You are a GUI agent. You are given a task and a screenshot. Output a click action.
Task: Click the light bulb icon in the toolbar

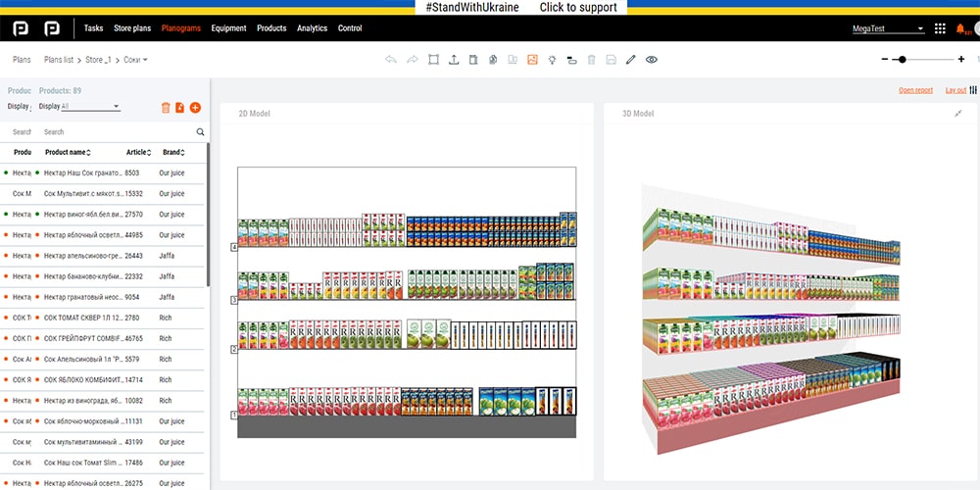552,60
